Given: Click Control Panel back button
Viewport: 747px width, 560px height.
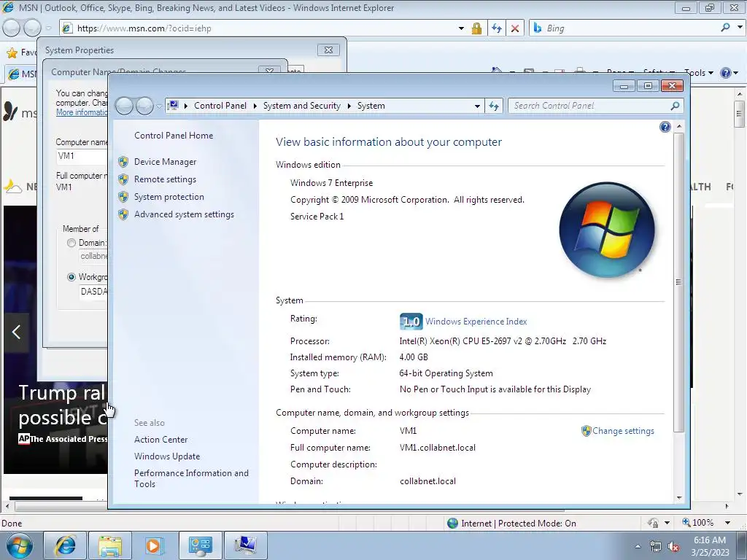Looking at the screenshot, I should coord(124,106).
